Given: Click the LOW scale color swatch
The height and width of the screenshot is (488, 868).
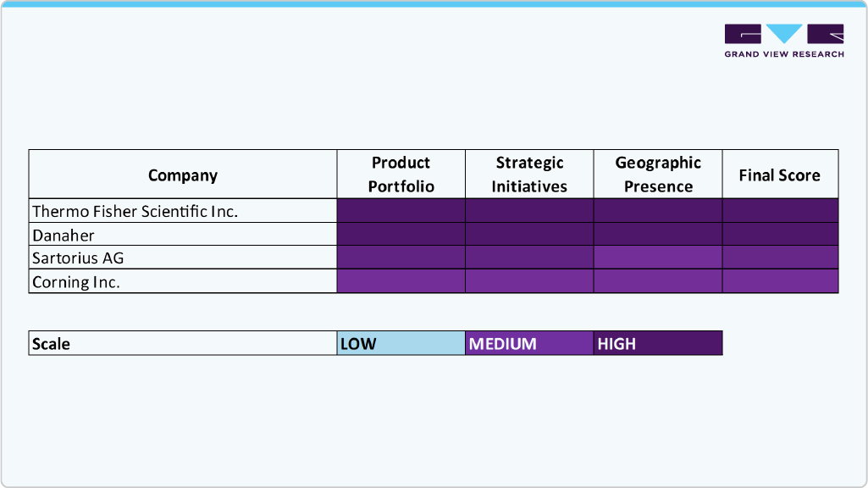Looking at the screenshot, I should 401,343.
